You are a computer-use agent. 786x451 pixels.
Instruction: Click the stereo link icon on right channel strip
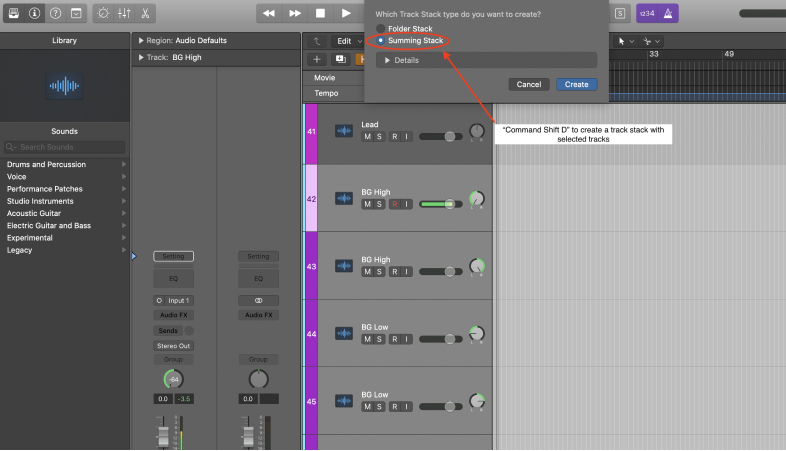[x=259, y=301]
